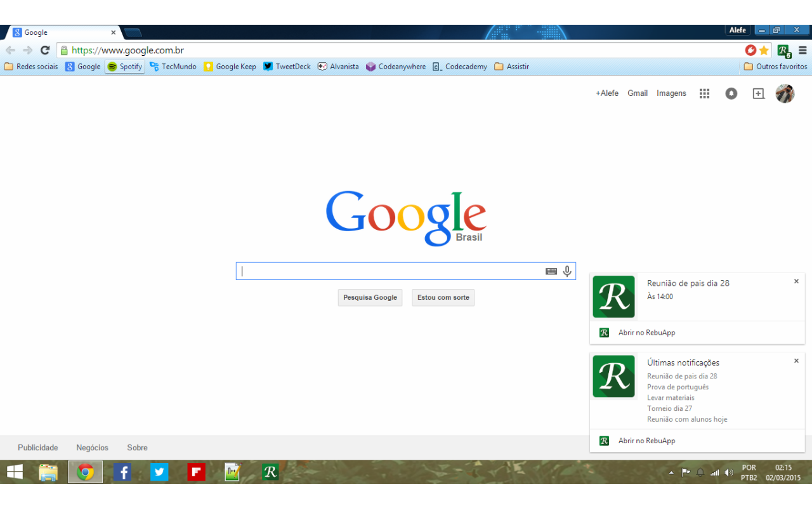Screen dimensions: 812x508
Task: Click the taskbar clock showing 02:15
Action: [x=783, y=472]
